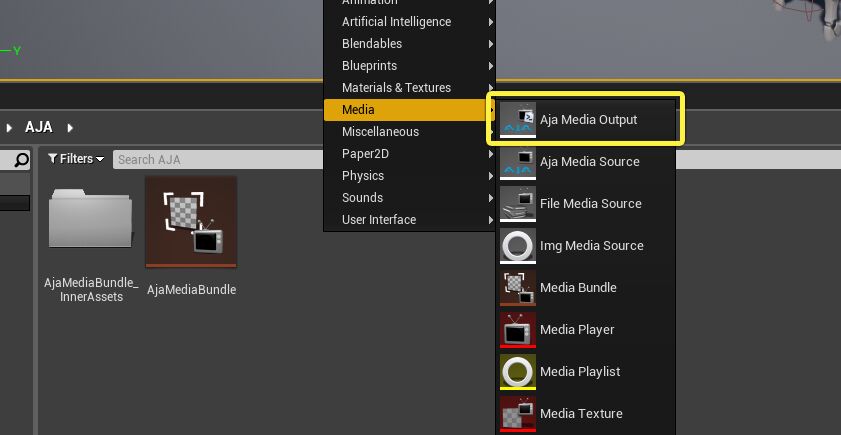This screenshot has width=841, height=435.
Task: Expand arrow next to Sounds
Action: (x=490, y=198)
